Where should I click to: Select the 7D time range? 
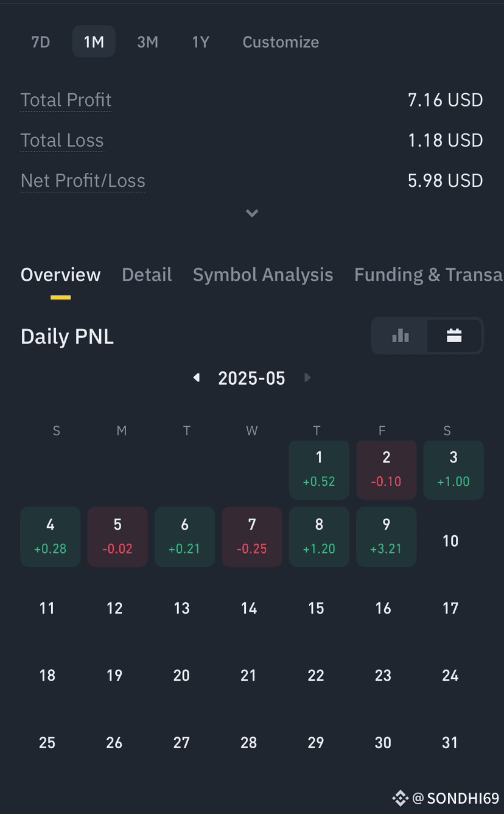40,42
